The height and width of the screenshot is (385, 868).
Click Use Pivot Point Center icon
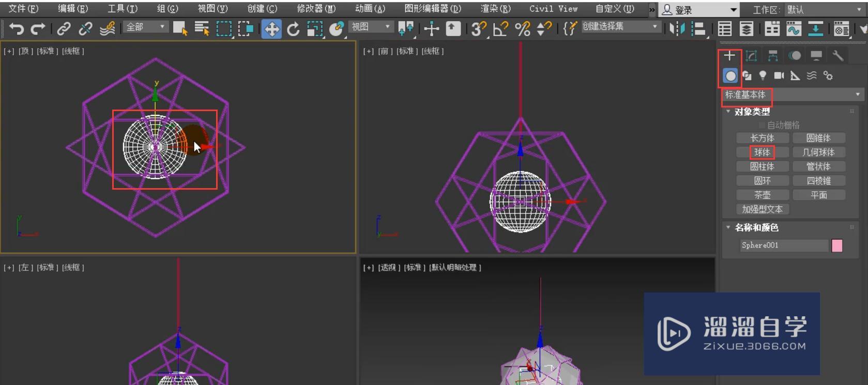click(x=406, y=28)
